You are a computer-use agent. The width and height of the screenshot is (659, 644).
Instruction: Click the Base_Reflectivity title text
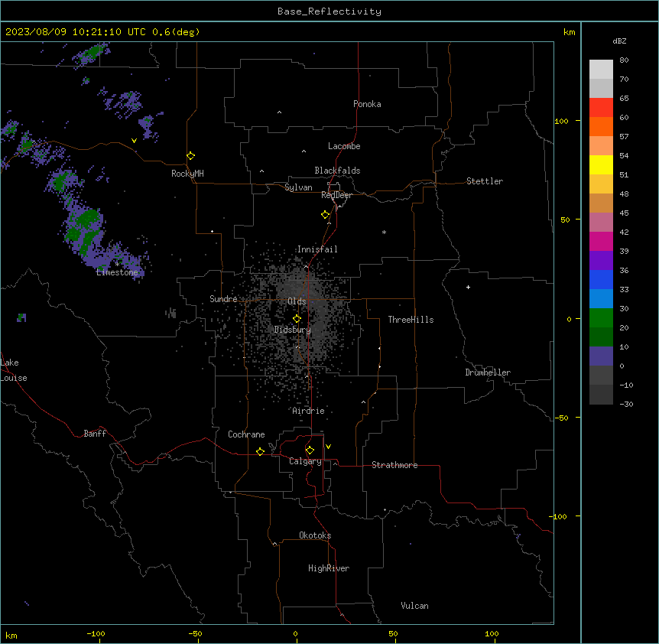coord(329,11)
